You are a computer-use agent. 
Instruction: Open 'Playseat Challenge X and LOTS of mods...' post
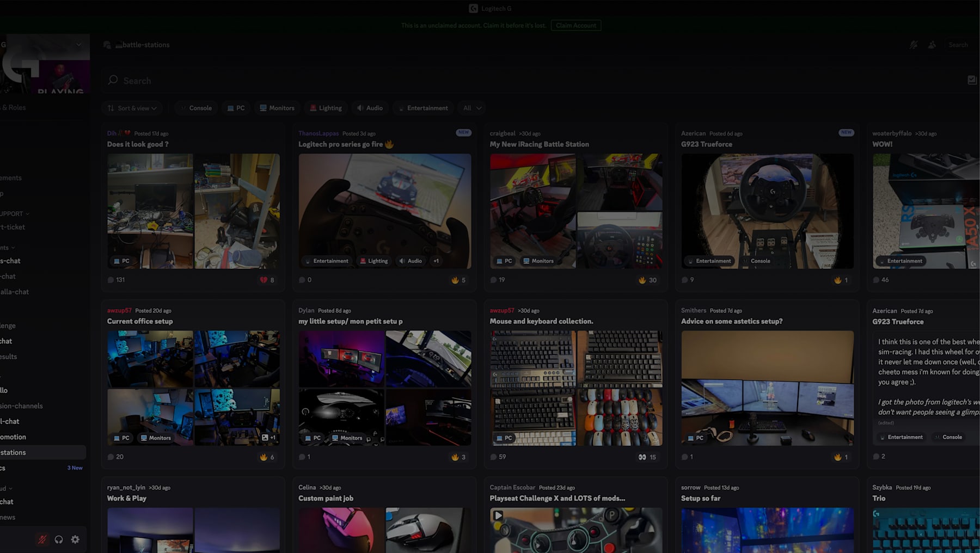pyautogui.click(x=557, y=498)
